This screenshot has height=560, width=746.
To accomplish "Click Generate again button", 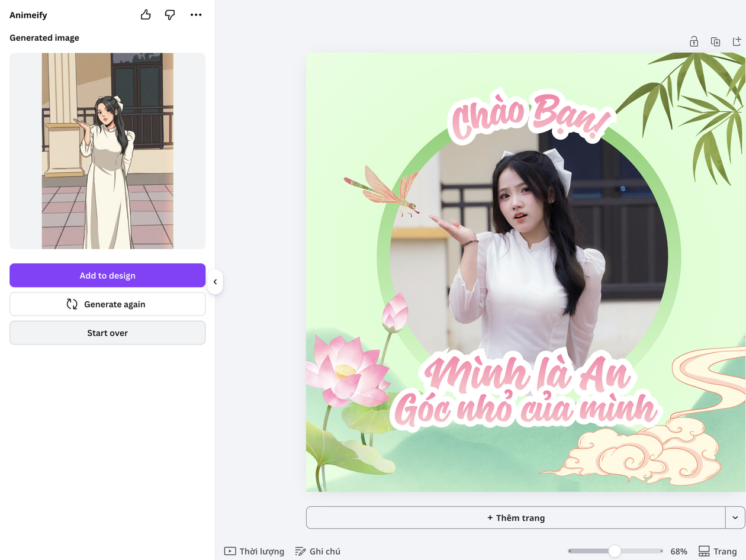I will coord(107,304).
